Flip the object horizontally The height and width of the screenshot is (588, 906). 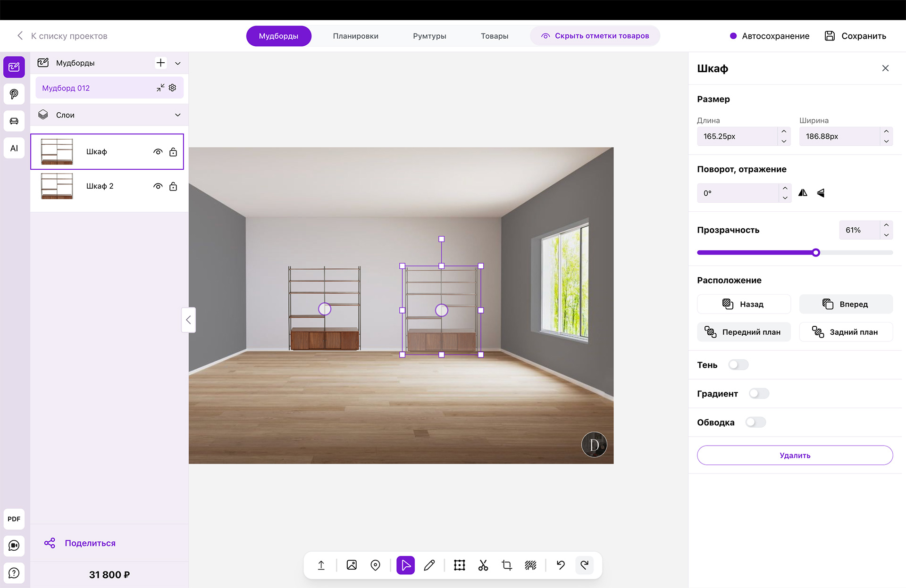(803, 193)
